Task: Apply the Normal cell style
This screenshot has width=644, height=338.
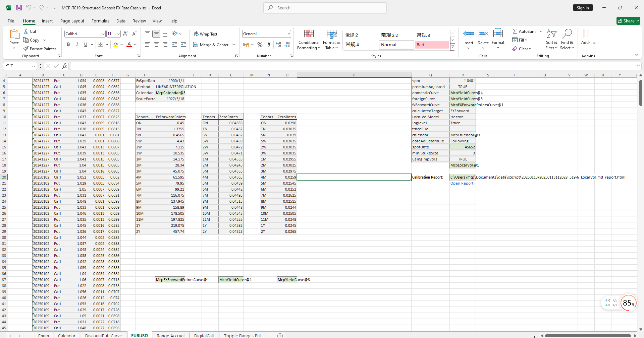Action: click(x=396, y=45)
